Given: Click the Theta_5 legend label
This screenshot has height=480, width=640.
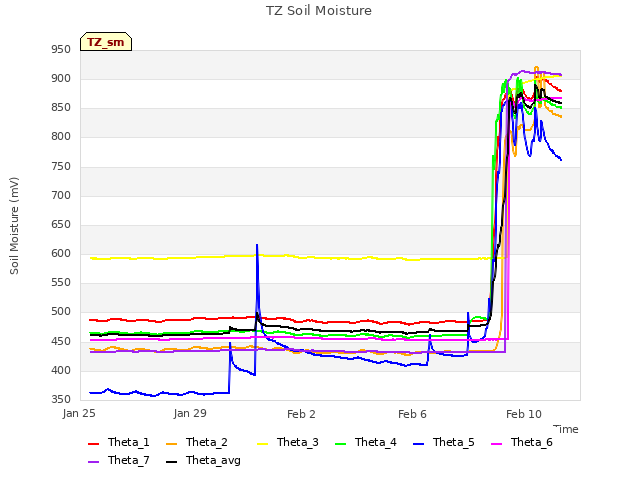Looking at the screenshot, I should tap(453, 442).
